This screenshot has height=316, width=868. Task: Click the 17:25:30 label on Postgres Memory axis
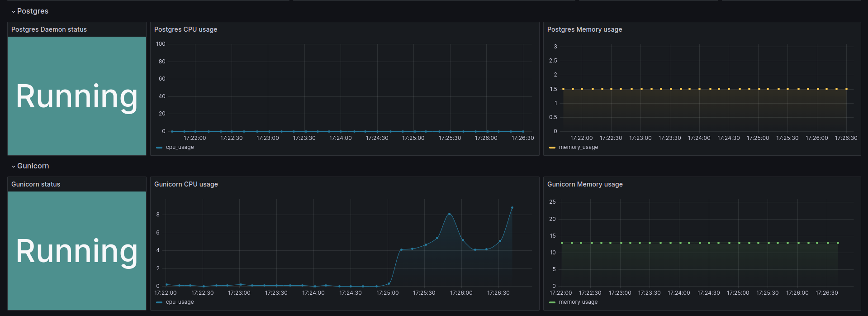(787, 138)
